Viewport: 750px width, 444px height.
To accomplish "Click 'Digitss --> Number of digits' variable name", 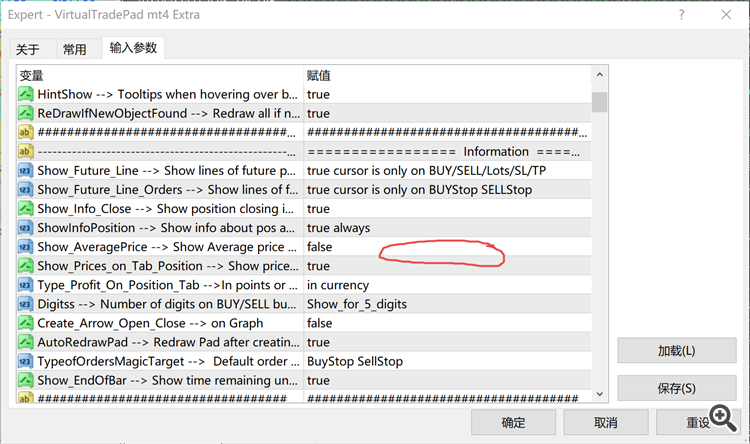I will pos(167,304).
